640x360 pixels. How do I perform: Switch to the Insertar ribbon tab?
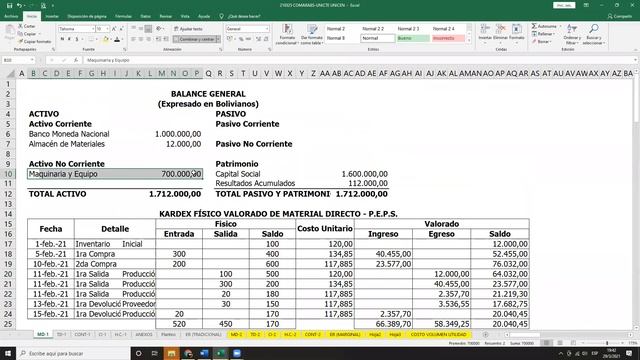pyautogui.click(x=52, y=16)
